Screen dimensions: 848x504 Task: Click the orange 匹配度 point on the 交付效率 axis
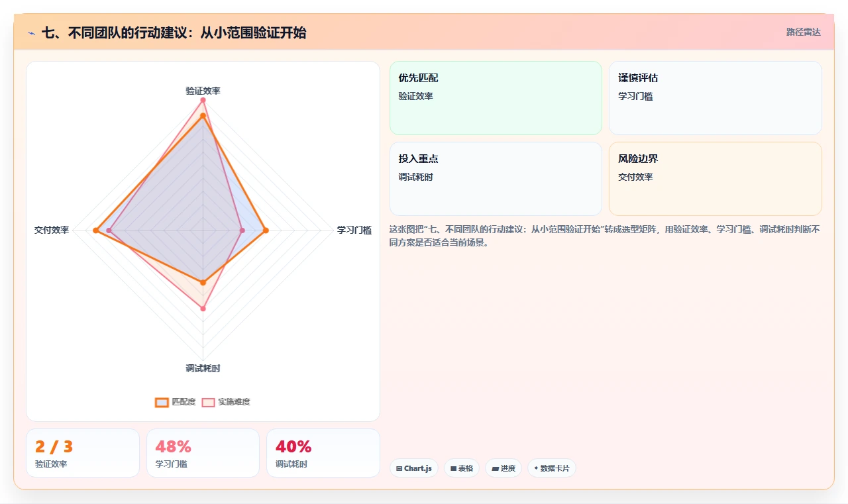tap(95, 230)
